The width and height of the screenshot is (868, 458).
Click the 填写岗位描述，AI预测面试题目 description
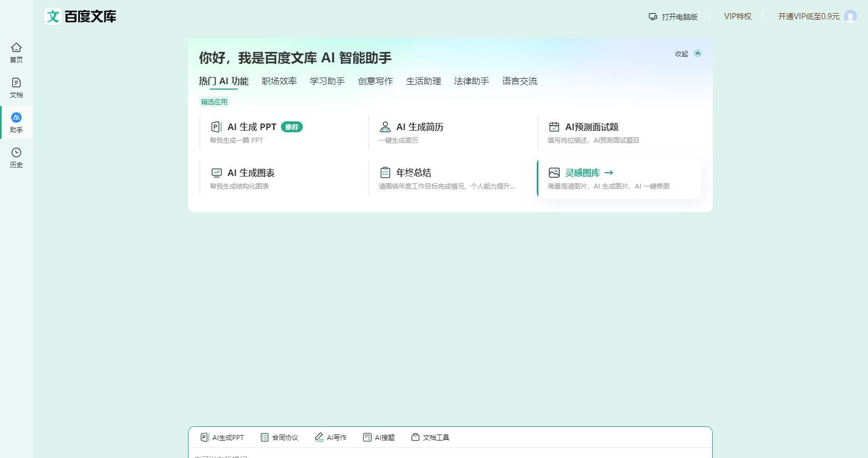(594, 140)
